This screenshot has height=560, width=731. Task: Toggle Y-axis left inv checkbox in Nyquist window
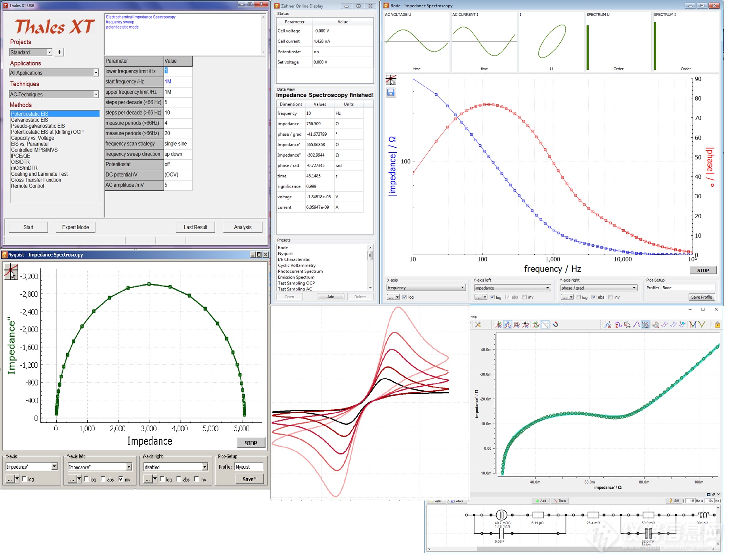pos(121,479)
